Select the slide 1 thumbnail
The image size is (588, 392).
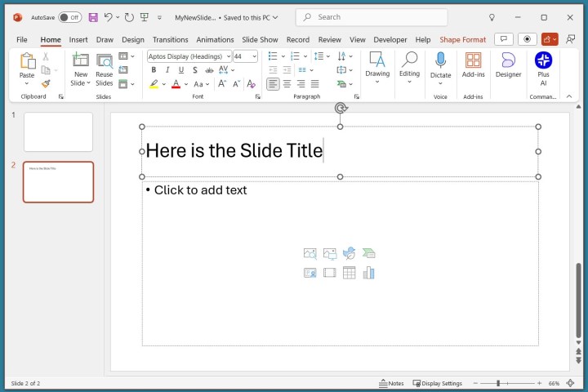coord(58,131)
